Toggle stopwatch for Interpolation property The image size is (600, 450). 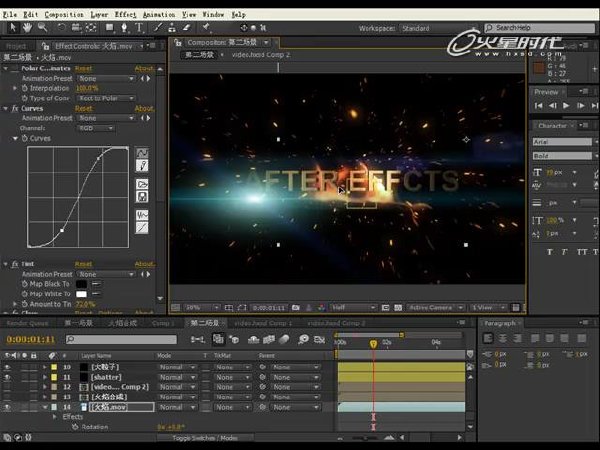click(24, 88)
